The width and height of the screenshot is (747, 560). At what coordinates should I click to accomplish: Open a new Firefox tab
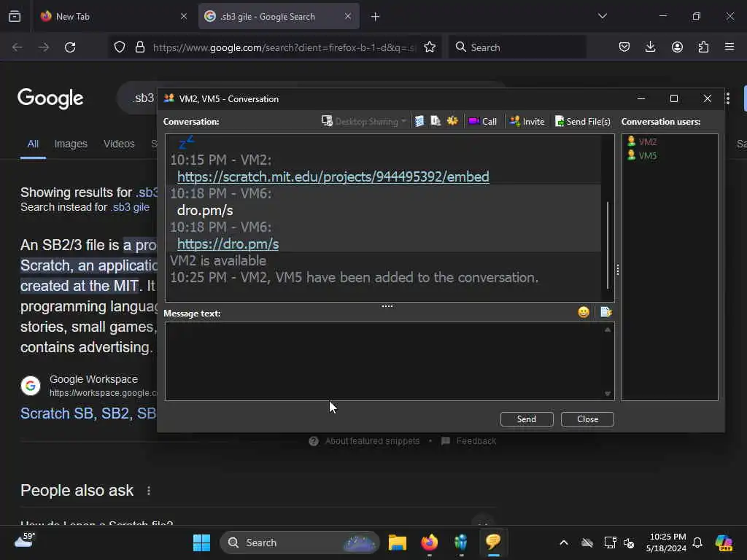376,17
